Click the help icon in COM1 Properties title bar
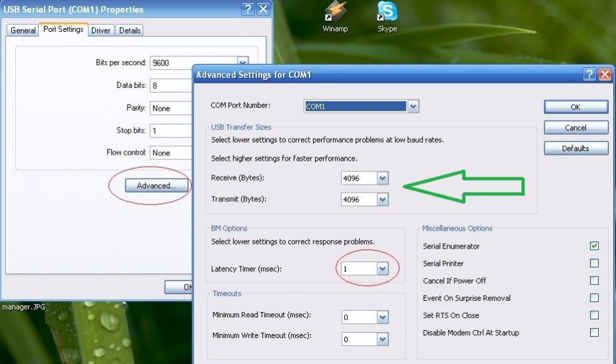 248,9
